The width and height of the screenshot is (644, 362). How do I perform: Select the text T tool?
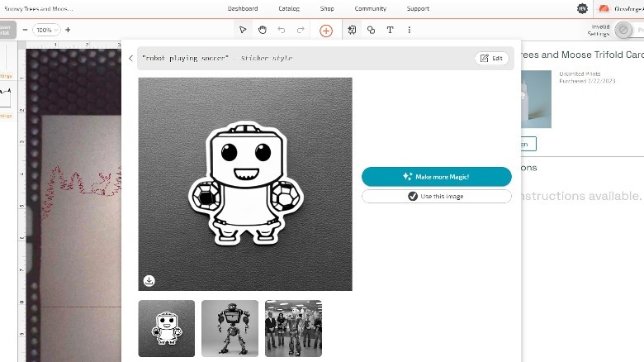click(x=390, y=30)
